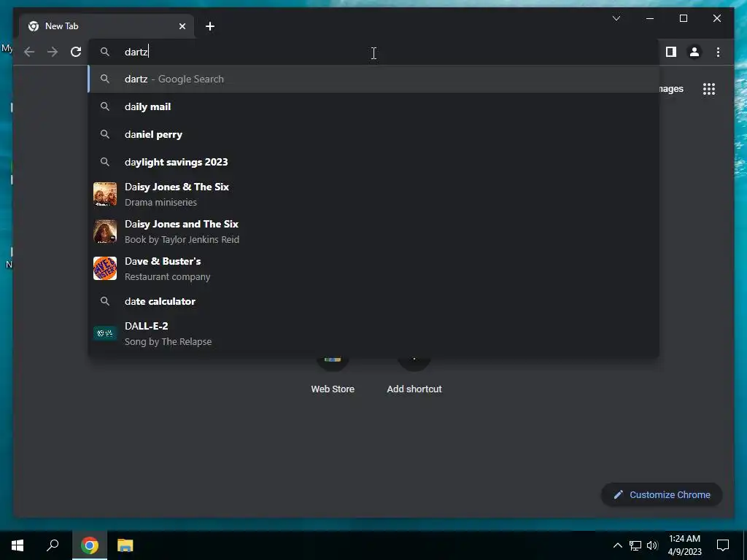Open the Images link on the new tab page
This screenshot has width=747, height=560.
[x=671, y=89]
